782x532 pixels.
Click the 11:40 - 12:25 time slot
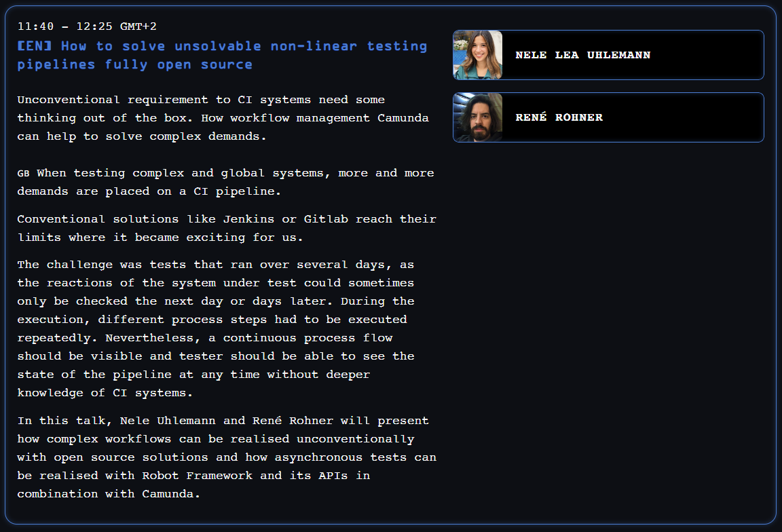pos(66,26)
